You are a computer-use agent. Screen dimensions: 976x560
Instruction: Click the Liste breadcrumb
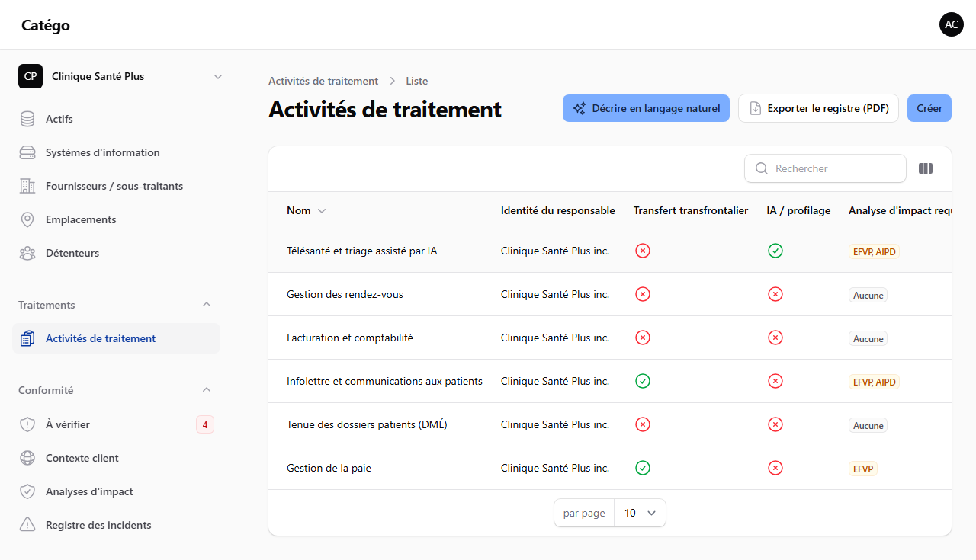(417, 81)
